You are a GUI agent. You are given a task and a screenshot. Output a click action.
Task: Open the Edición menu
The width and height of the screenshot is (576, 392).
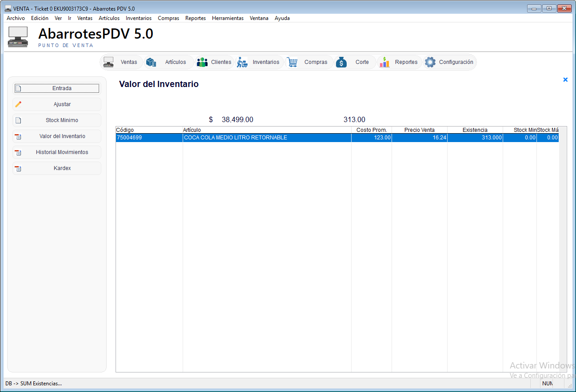click(40, 18)
